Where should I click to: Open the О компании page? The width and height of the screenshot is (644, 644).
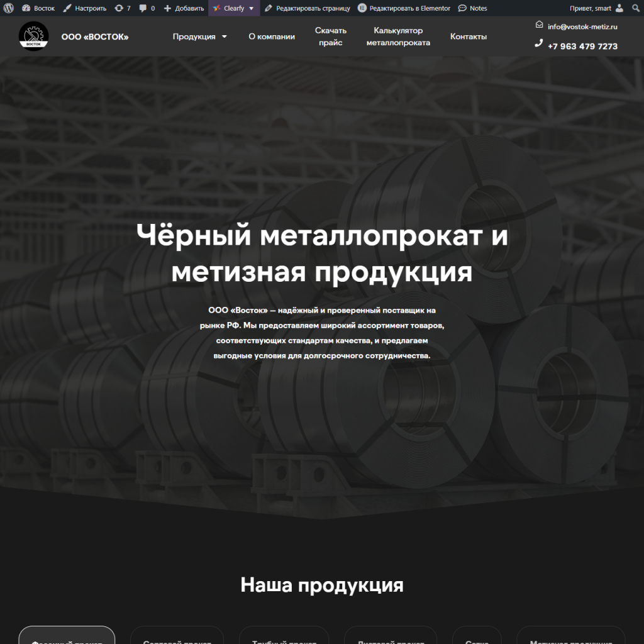coord(272,36)
